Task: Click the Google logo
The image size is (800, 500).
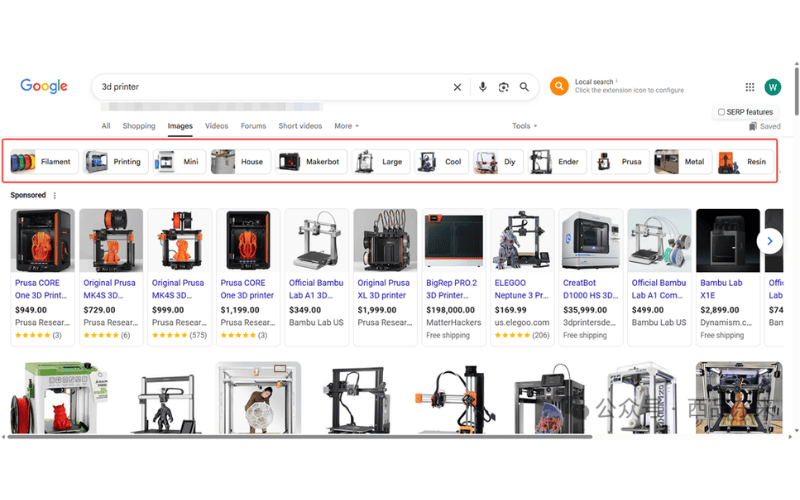Action: 44,86
